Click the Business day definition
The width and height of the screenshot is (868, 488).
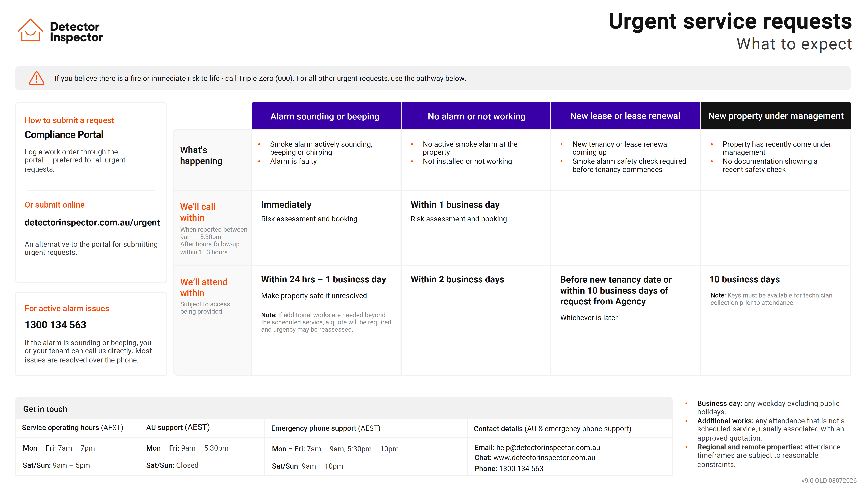coord(768,407)
